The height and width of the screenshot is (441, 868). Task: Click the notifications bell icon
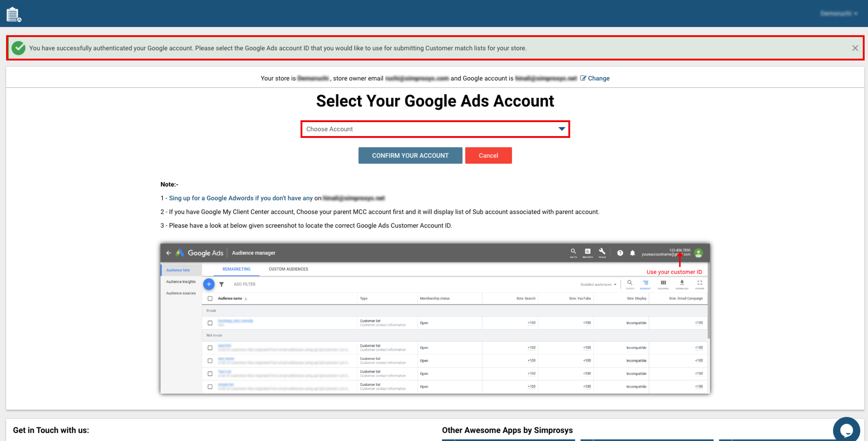click(632, 253)
